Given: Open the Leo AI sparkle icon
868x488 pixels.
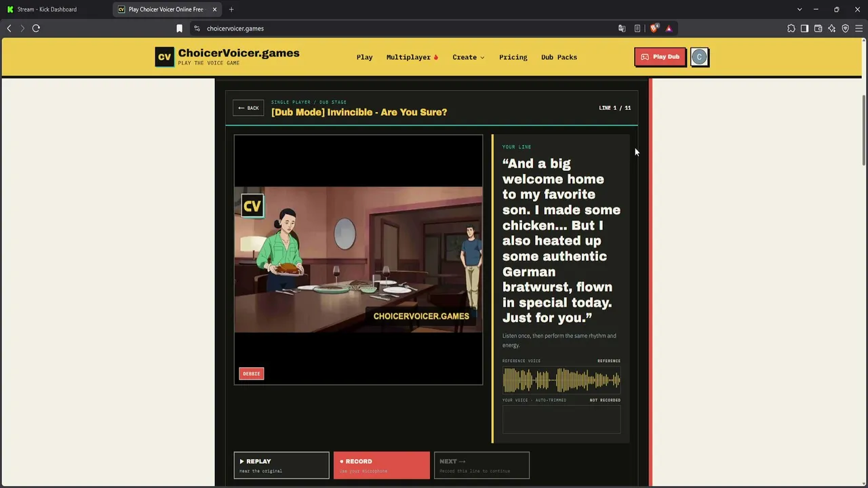Looking at the screenshot, I should 832,28.
